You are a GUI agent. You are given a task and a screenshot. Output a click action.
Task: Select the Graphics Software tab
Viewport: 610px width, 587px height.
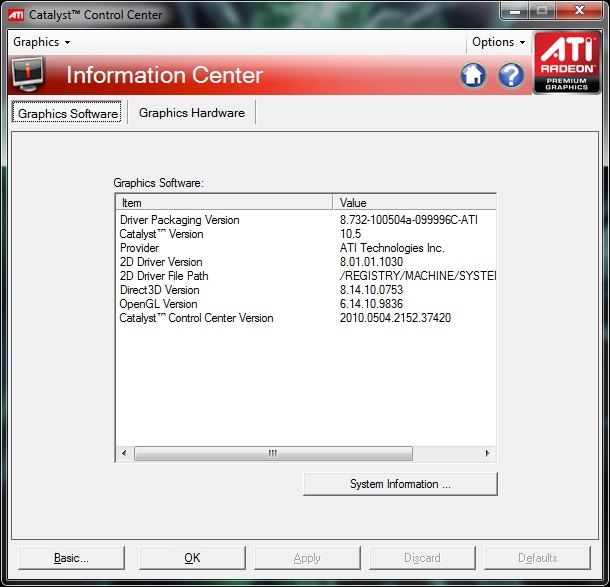coord(68,113)
